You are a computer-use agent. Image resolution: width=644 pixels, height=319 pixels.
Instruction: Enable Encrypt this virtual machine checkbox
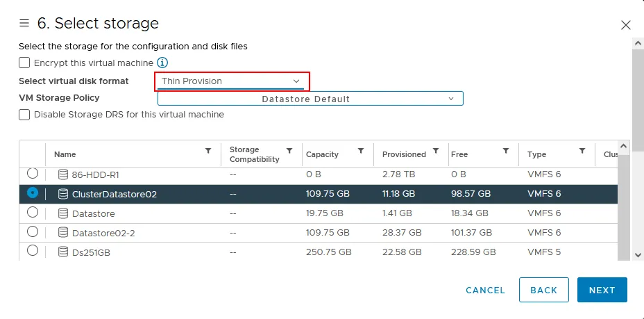(x=25, y=63)
